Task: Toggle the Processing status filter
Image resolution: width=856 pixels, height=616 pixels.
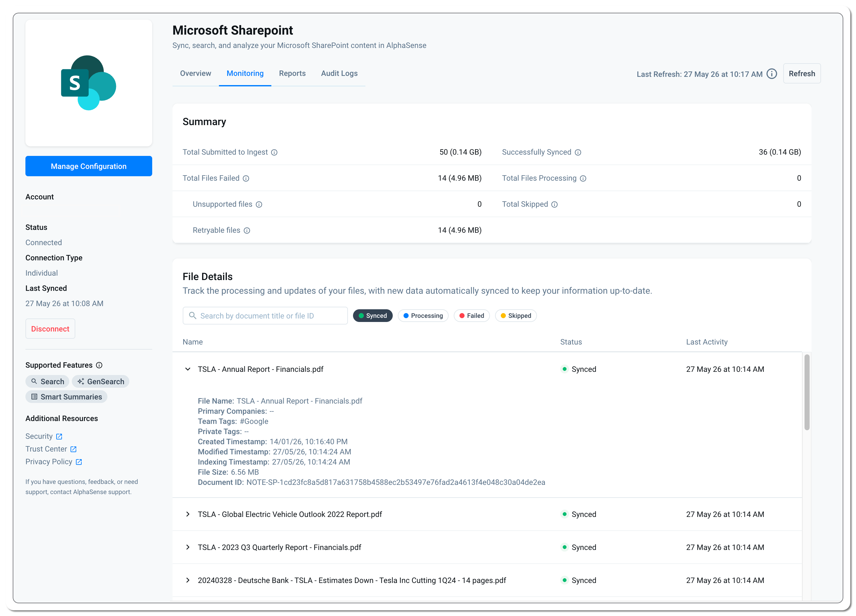Action: 423,316
